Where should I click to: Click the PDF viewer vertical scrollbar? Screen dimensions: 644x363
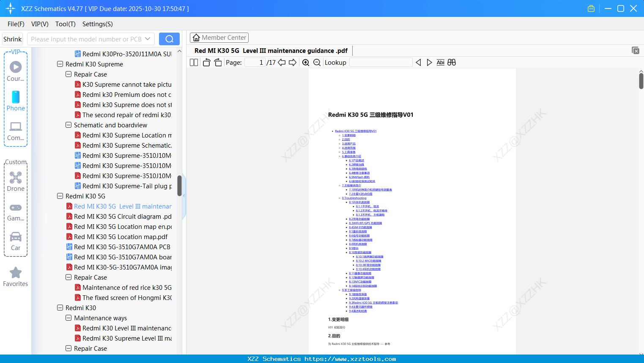pos(641,80)
